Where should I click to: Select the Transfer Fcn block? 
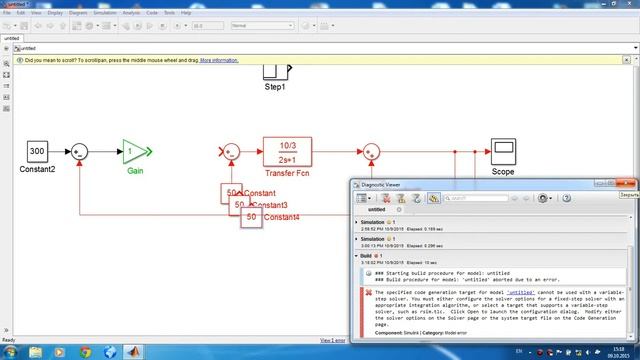click(x=287, y=151)
